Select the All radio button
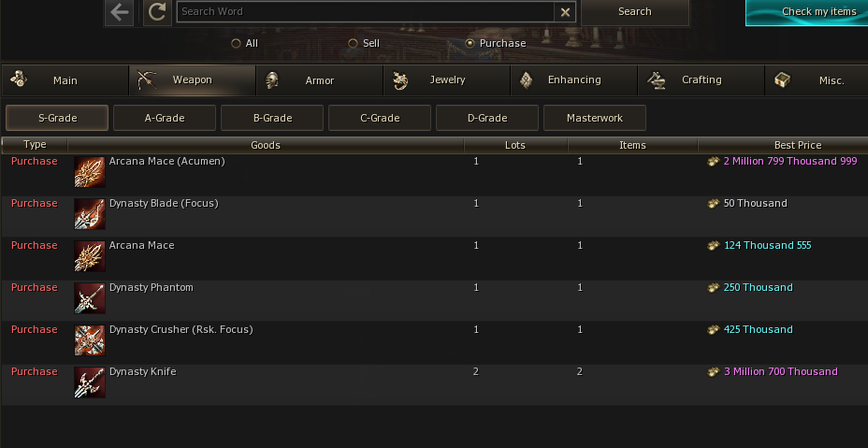868x448 pixels. [x=237, y=43]
